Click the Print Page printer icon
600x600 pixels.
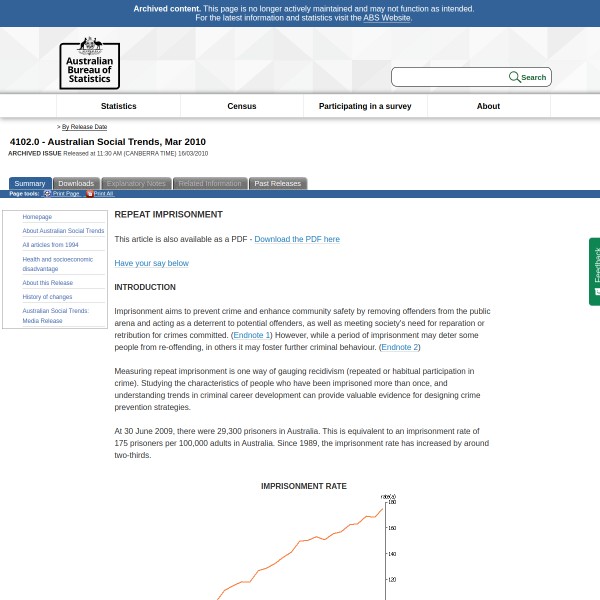(x=47, y=194)
